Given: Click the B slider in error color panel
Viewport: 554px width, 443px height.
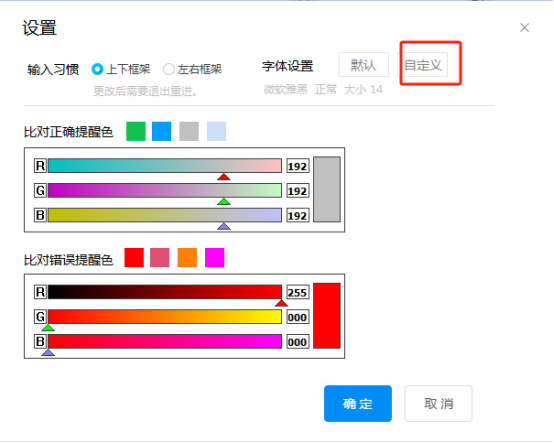Looking at the screenshot, I should [165, 342].
